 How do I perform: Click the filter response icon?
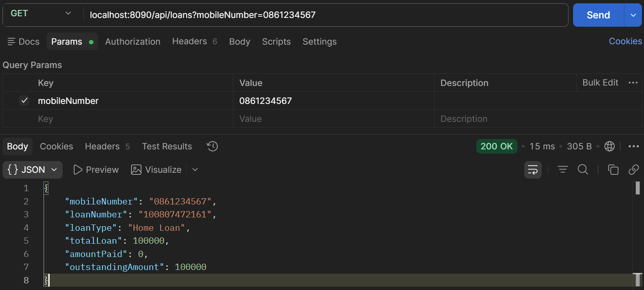pyautogui.click(x=563, y=169)
